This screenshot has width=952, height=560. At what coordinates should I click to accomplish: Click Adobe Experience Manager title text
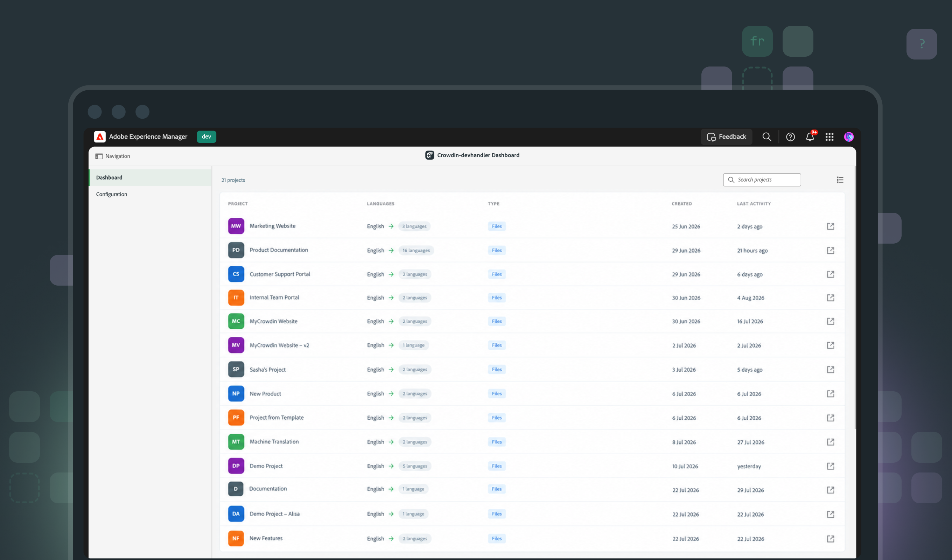(148, 137)
